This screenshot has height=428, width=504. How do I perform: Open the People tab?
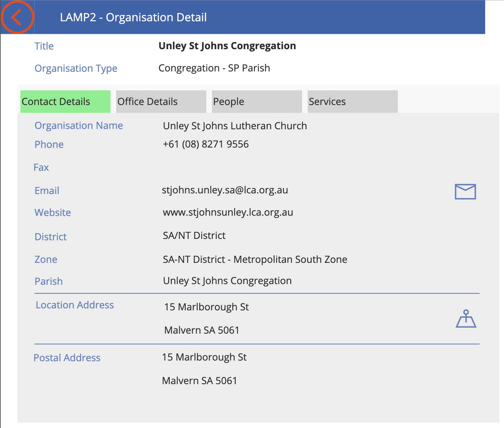point(257,101)
